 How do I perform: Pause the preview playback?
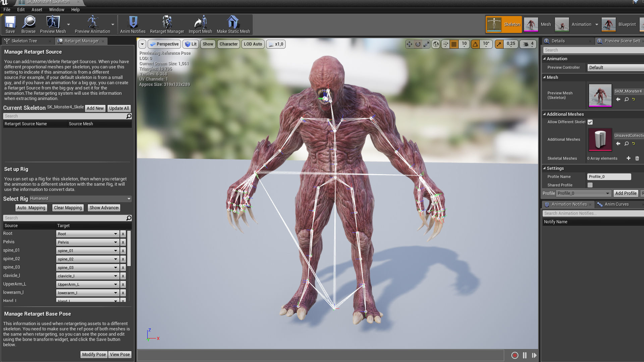525,355
